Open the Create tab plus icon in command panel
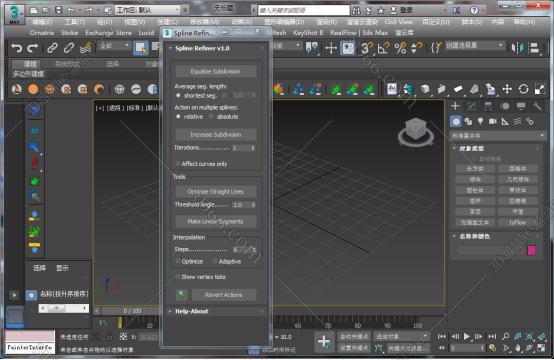The height and width of the screenshot is (360, 554). tap(455, 106)
